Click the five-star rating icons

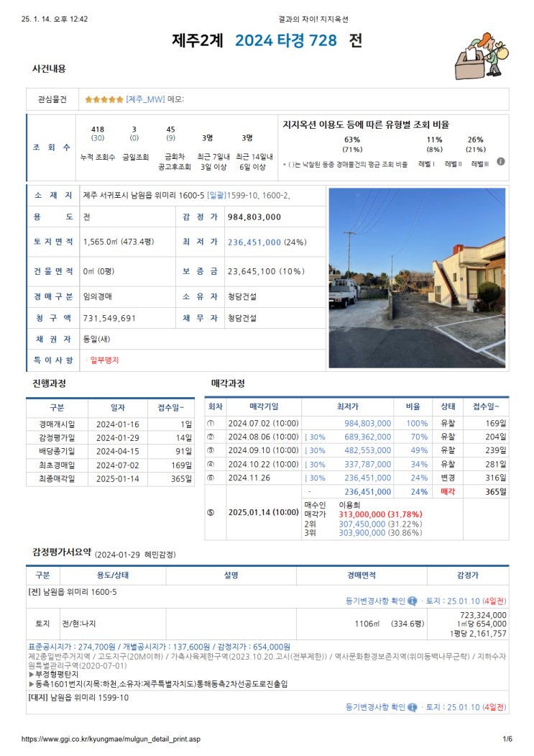click(x=104, y=99)
